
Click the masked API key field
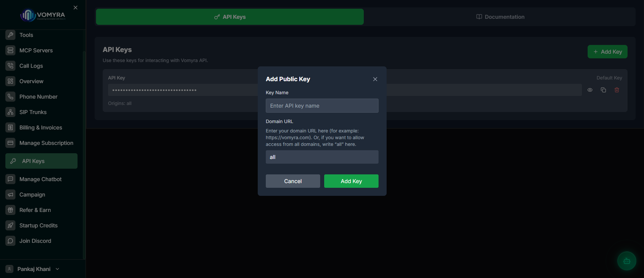coord(345,90)
